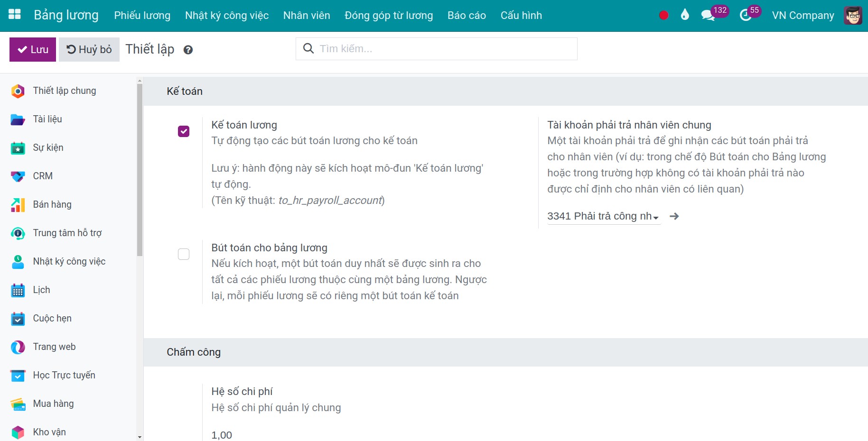868x441 pixels.
Task: Click the Sự kiện sidebar icon
Action: tap(18, 148)
